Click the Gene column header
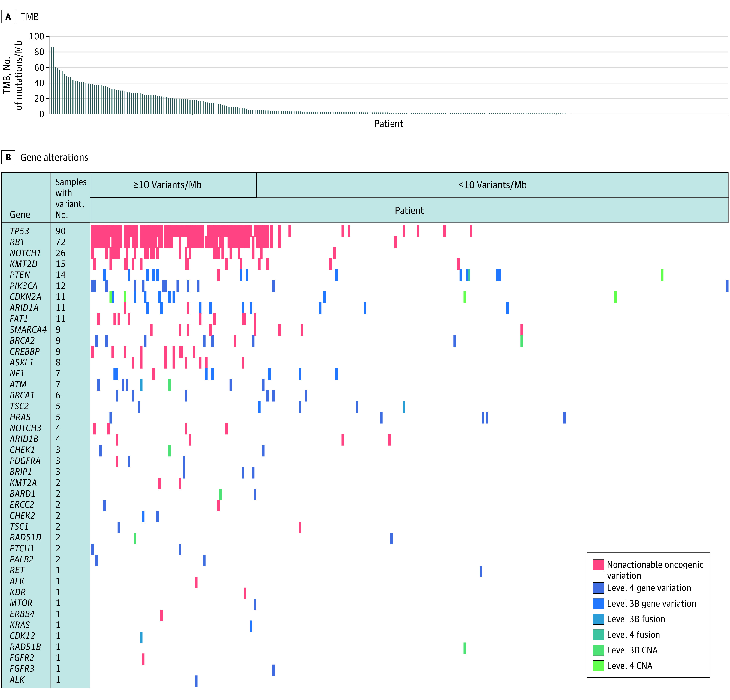The width and height of the screenshot is (730, 700). click(20, 215)
